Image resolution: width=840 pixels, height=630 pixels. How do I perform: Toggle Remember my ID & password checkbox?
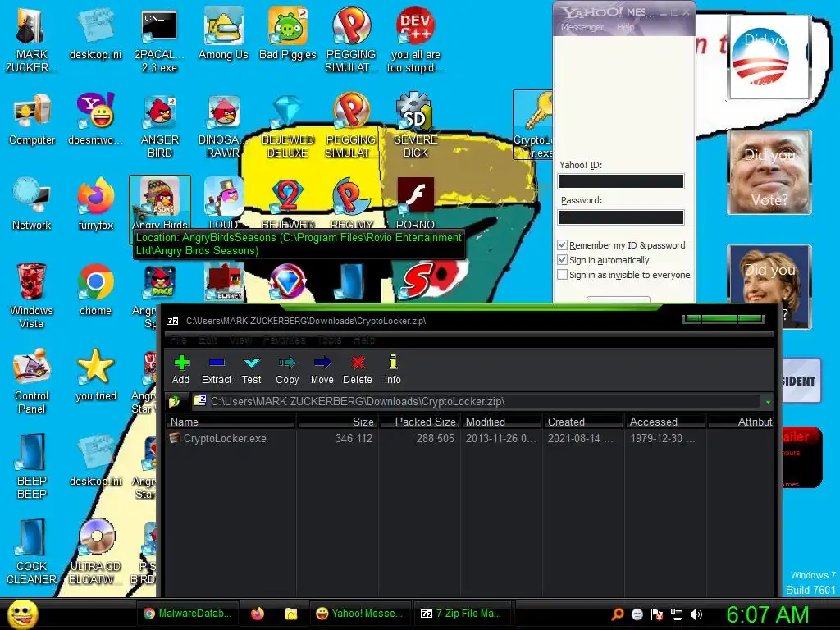tap(562, 244)
